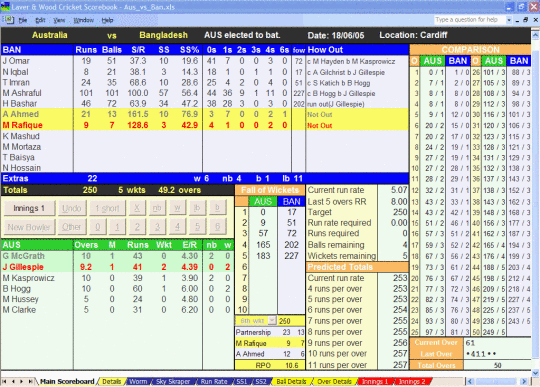Click the vertical scrollbar down arrow
This screenshot has height=387, width=540.
[536, 373]
